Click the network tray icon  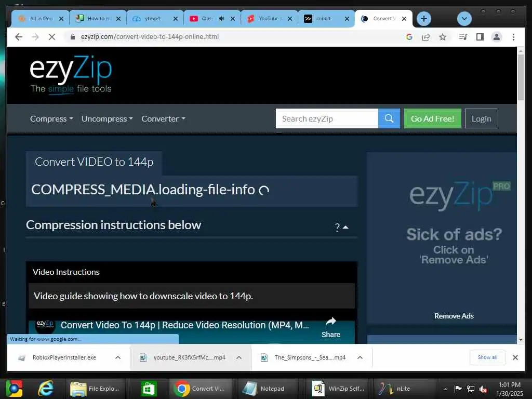click(471, 389)
